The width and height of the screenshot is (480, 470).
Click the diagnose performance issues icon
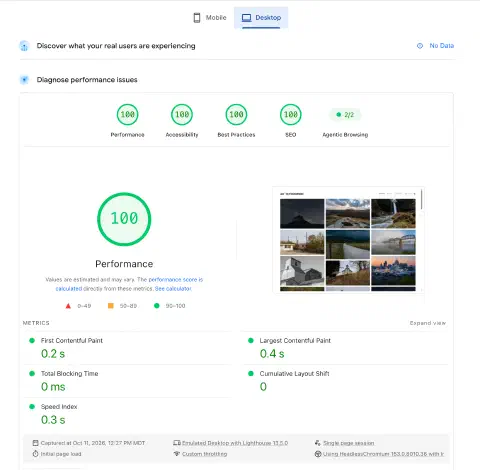point(24,80)
